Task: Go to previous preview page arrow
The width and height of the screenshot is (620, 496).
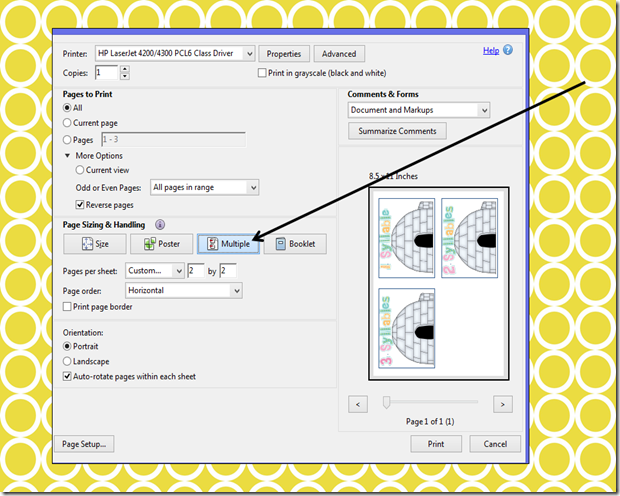Action: coord(358,404)
